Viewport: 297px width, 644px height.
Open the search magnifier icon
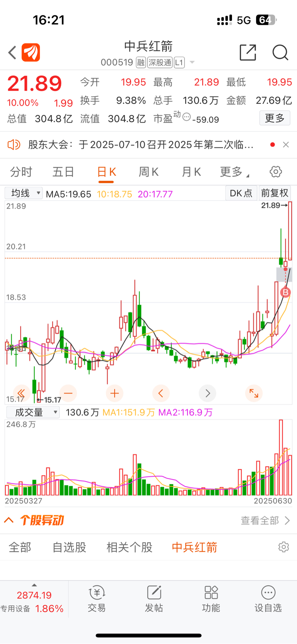click(x=280, y=52)
